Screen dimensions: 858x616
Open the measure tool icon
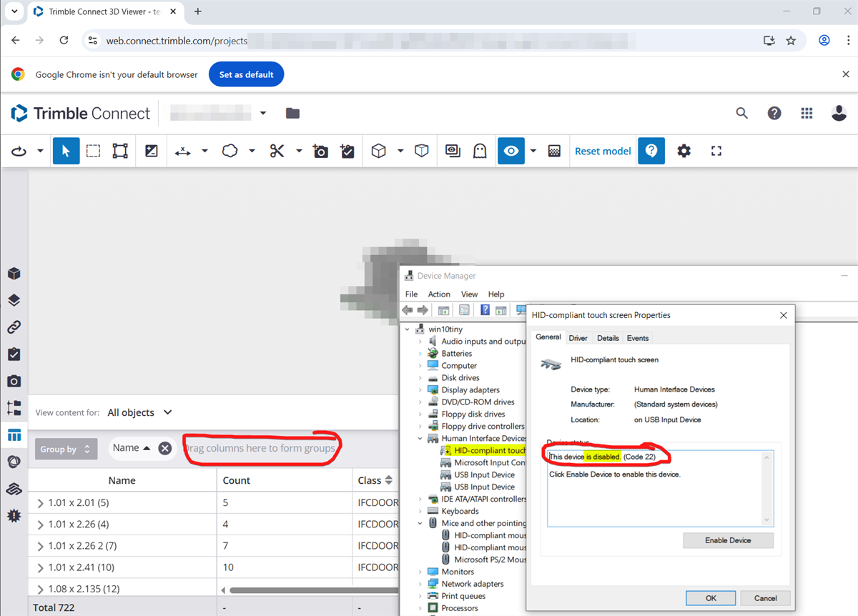(x=183, y=151)
